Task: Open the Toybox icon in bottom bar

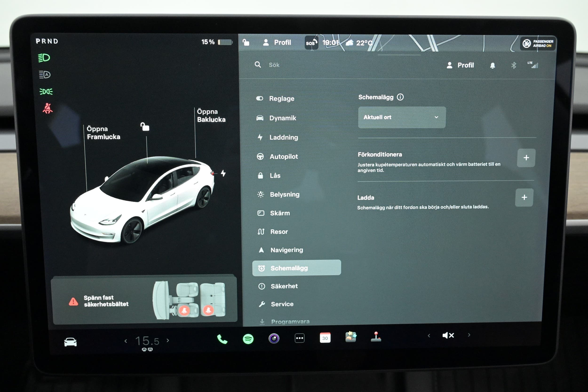Action: point(350,337)
